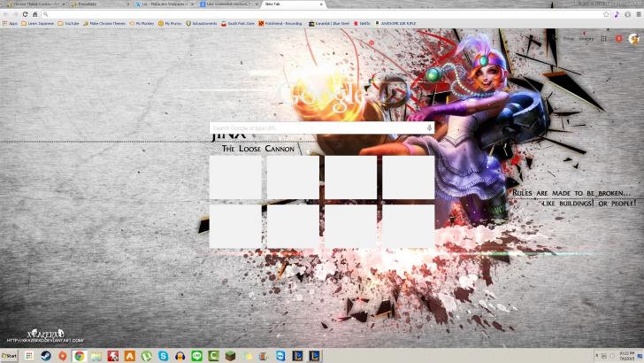Open the first most-visited thumbnail
The height and width of the screenshot is (363, 644).
pos(235,177)
